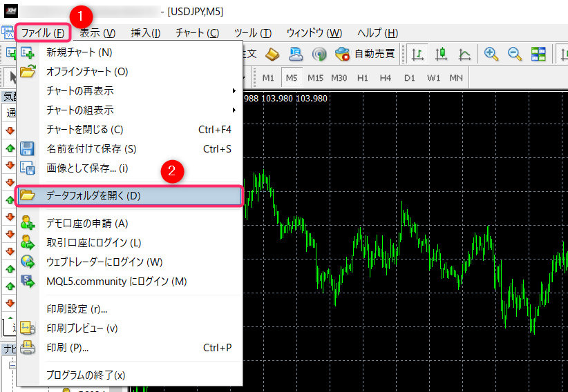Expand the チャートの再表示 submenu
The image size is (568, 392).
[130, 91]
